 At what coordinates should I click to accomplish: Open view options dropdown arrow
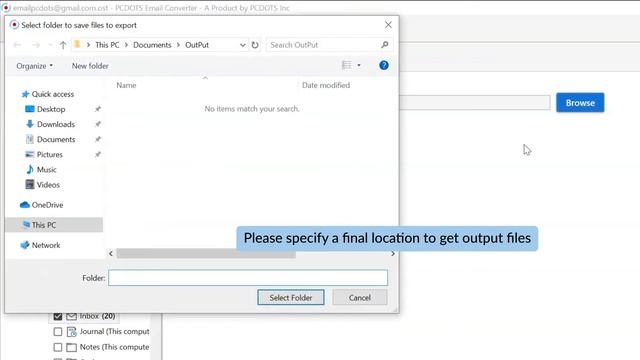[359, 65]
